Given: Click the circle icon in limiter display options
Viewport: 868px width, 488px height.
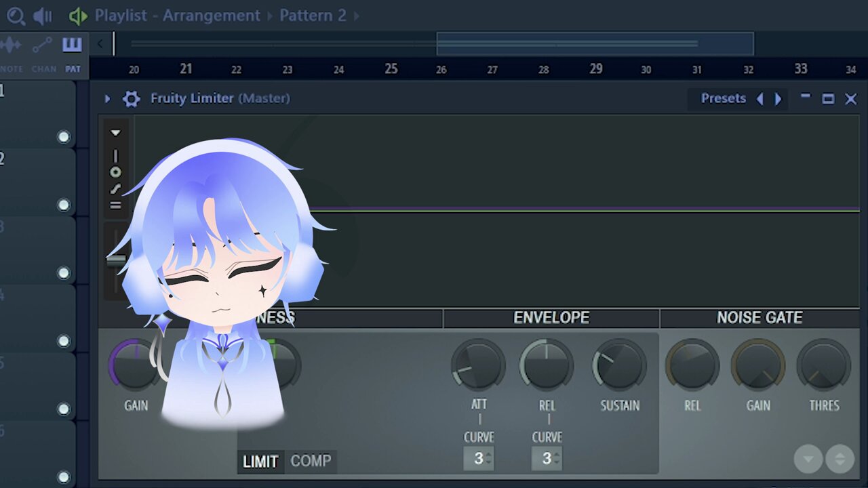Looking at the screenshot, I should (x=115, y=173).
